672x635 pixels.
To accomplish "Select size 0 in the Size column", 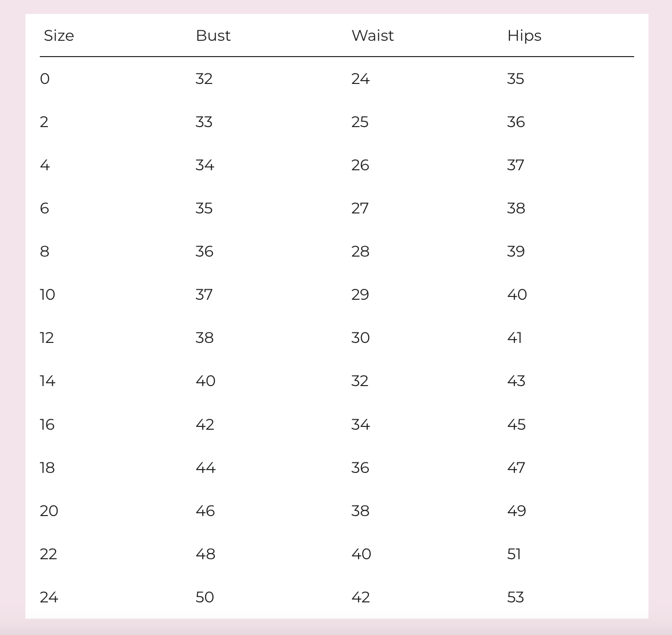I will pos(45,79).
